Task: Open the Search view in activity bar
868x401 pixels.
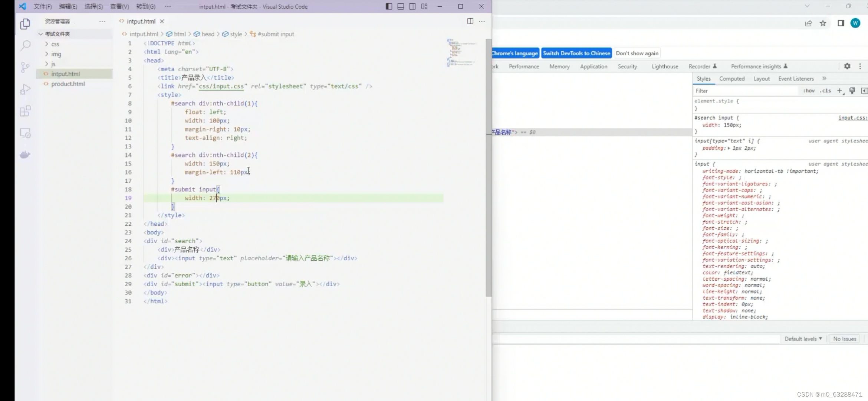Action: tap(25, 46)
